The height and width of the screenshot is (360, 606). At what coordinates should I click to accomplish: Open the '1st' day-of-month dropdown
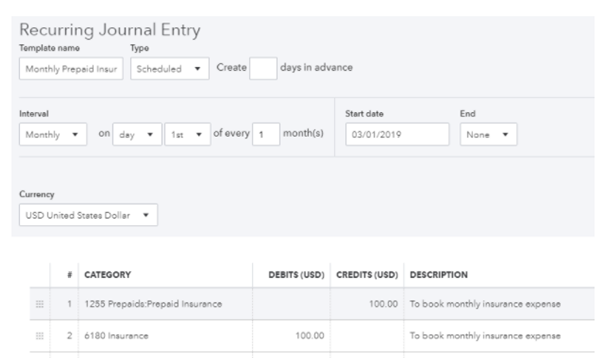click(187, 134)
